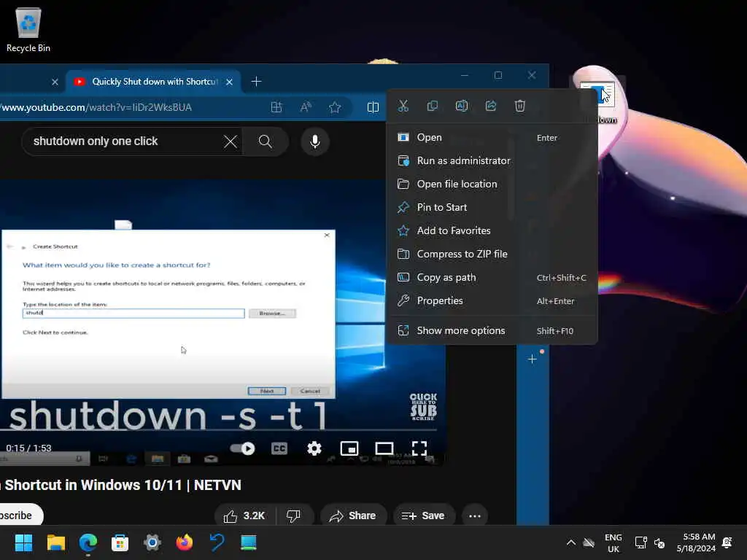Switch to the Quickly Shut down YouTube tab
This screenshot has height=560, width=747.
(153, 82)
